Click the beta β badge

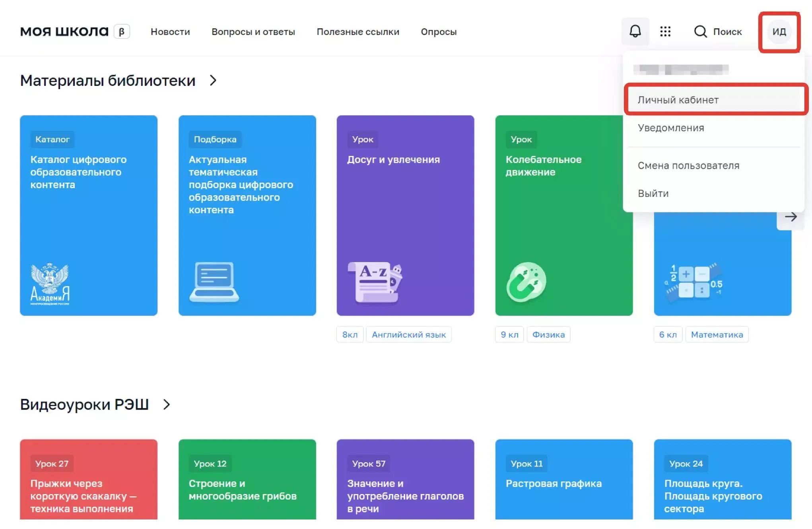pos(122,31)
